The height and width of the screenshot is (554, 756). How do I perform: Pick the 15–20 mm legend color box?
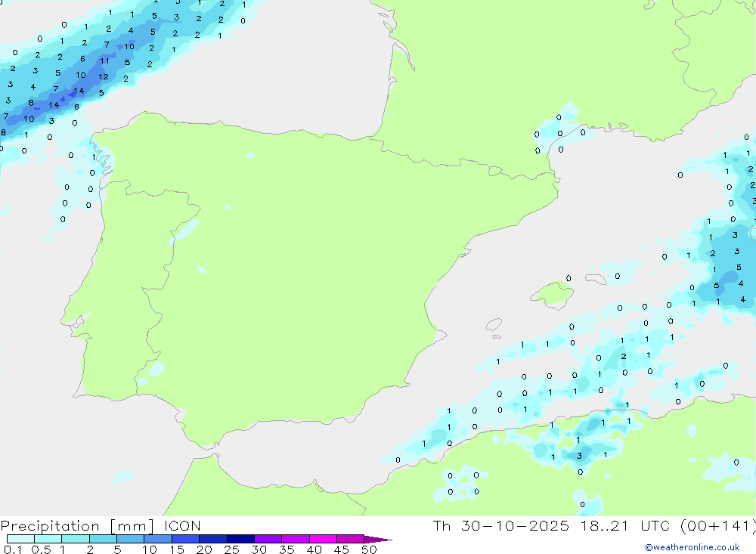coord(186,539)
